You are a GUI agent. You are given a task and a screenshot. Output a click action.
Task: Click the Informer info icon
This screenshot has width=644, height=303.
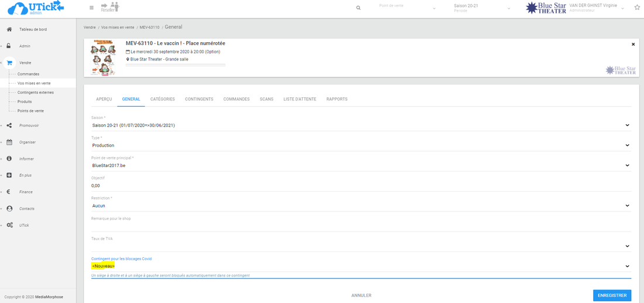pos(9,159)
